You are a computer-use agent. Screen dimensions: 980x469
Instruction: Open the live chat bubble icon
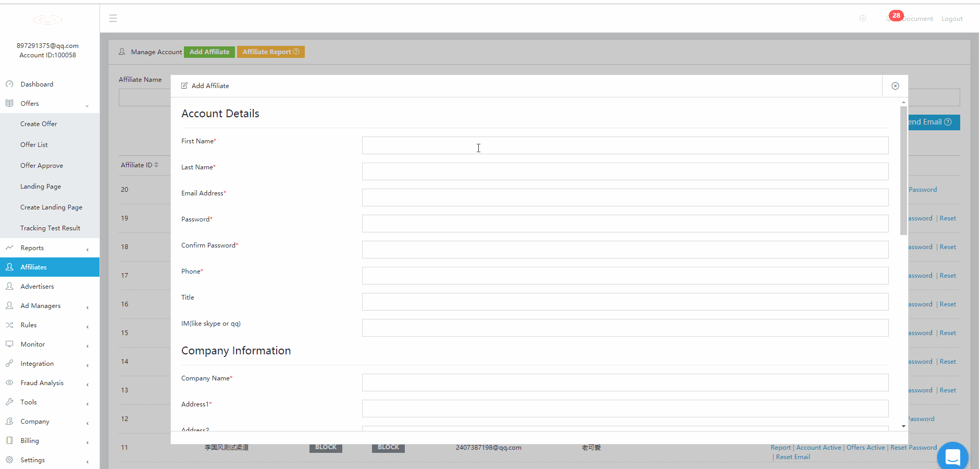point(952,457)
